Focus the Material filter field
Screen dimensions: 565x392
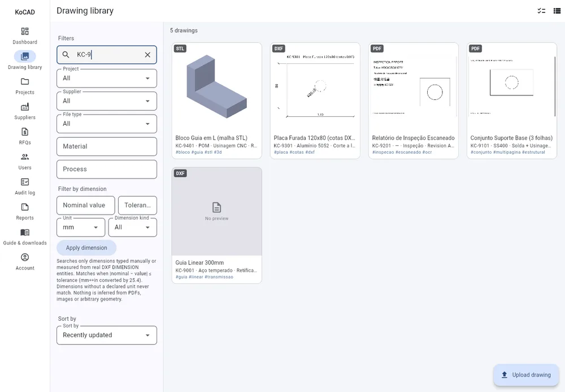tap(107, 146)
